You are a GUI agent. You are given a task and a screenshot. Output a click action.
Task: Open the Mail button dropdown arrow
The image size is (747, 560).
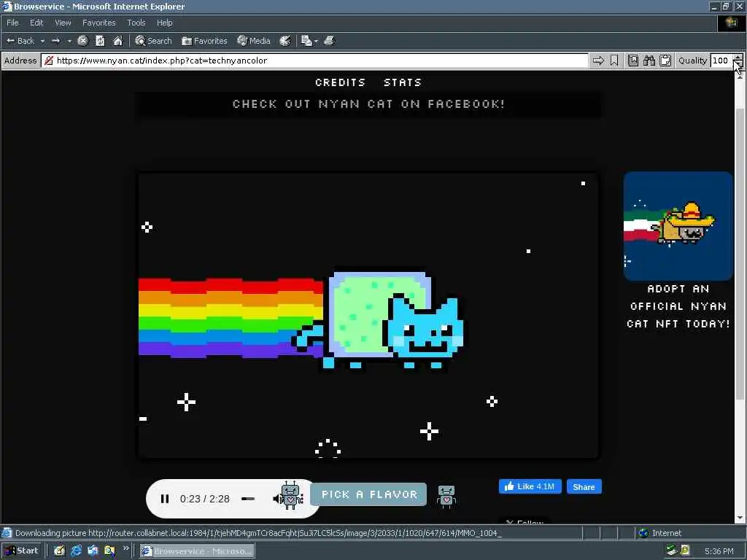pyautogui.click(x=317, y=41)
